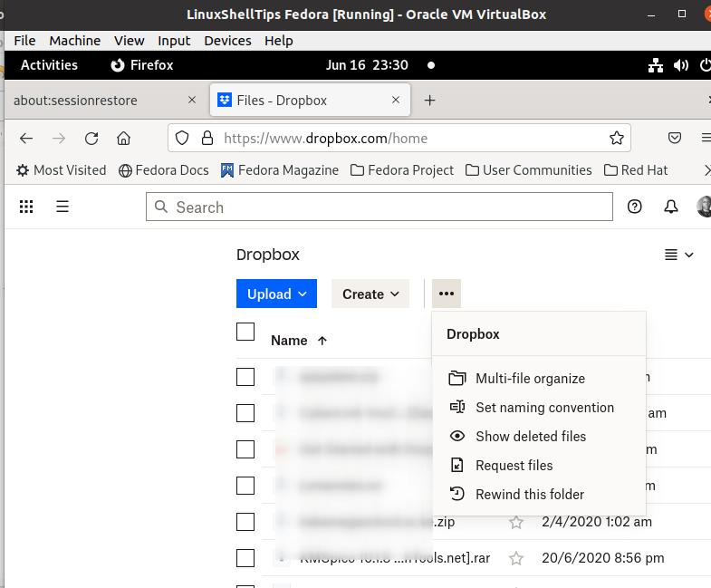711x588 pixels.
Task: Toggle the Dropbox hamburger sidebar menu
Action: tap(62, 207)
